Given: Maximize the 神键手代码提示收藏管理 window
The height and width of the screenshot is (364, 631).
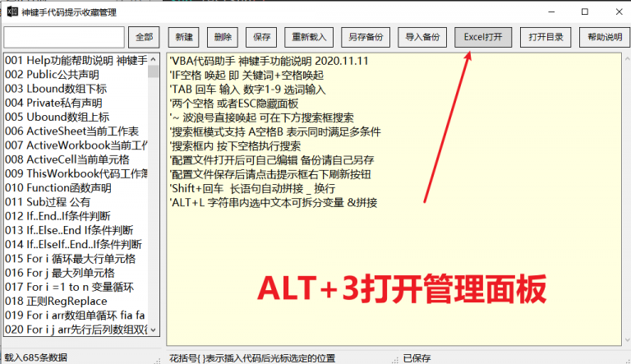Looking at the screenshot, I should [x=584, y=12].
